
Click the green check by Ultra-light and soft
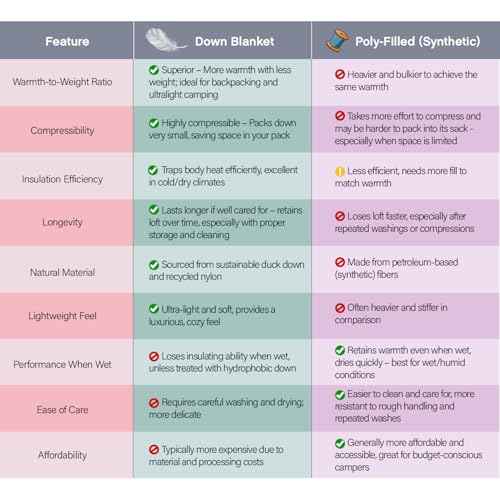coord(154,309)
